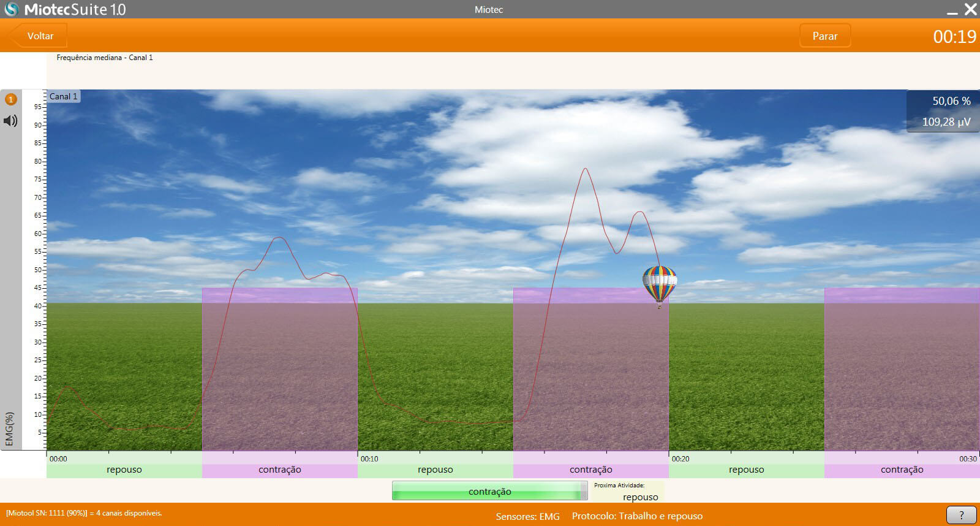Viewport: 980px width, 526px height.
Task: Click the EMG(%) axis label
Action: 9,429
